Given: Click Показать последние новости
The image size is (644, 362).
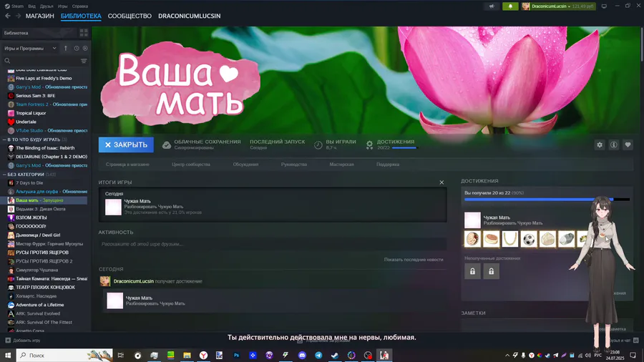Looking at the screenshot, I should click(414, 260).
